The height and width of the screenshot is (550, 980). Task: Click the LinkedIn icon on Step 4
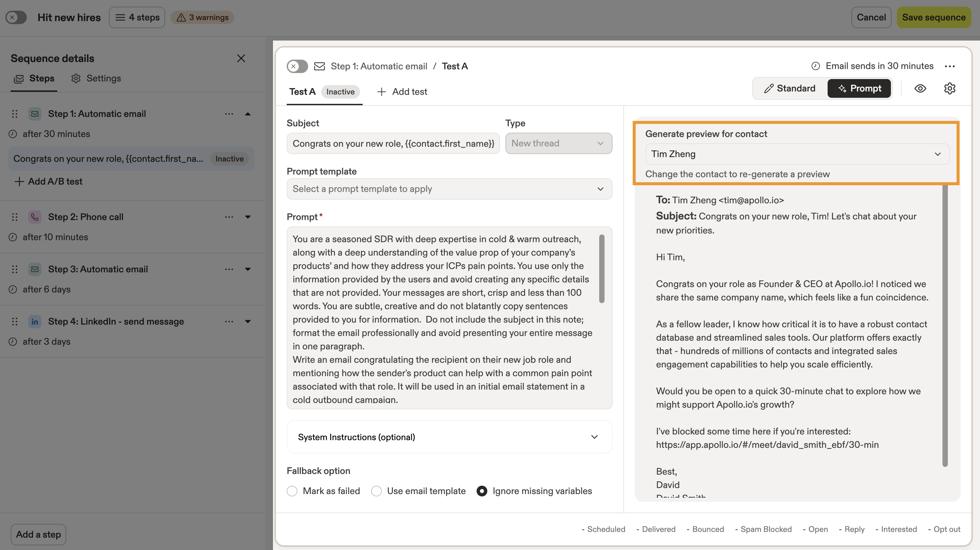coord(34,322)
